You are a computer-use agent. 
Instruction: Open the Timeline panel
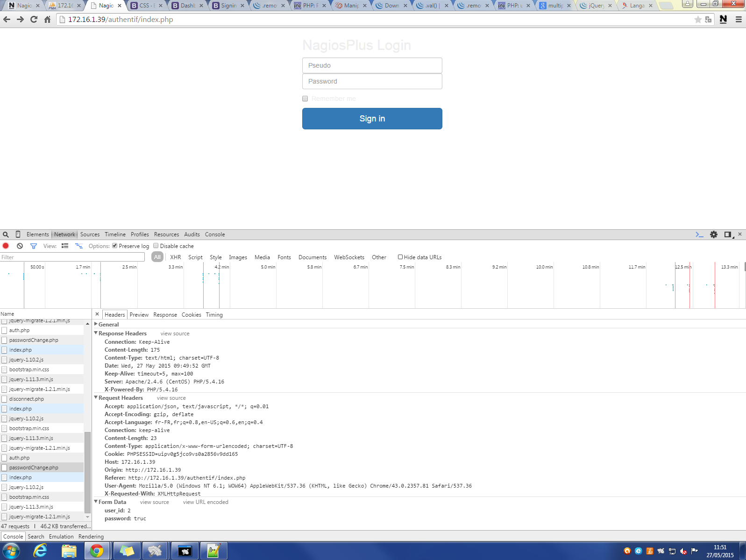pyautogui.click(x=115, y=234)
